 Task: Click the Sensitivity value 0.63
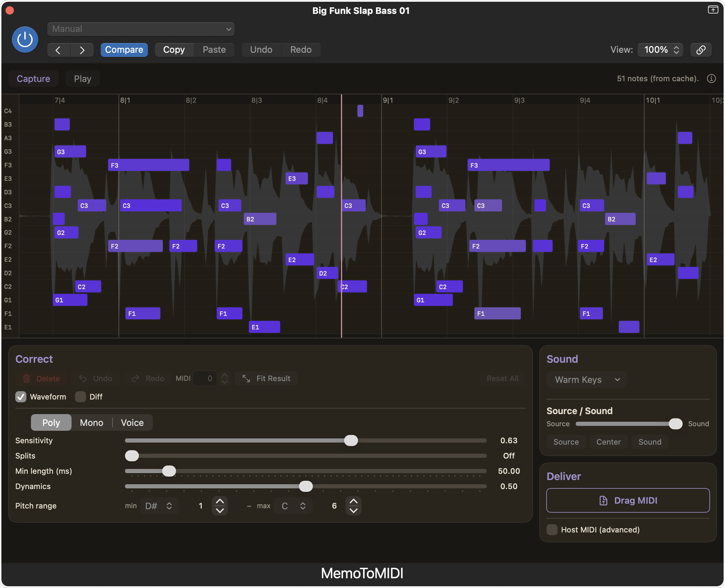(x=509, y=440)
